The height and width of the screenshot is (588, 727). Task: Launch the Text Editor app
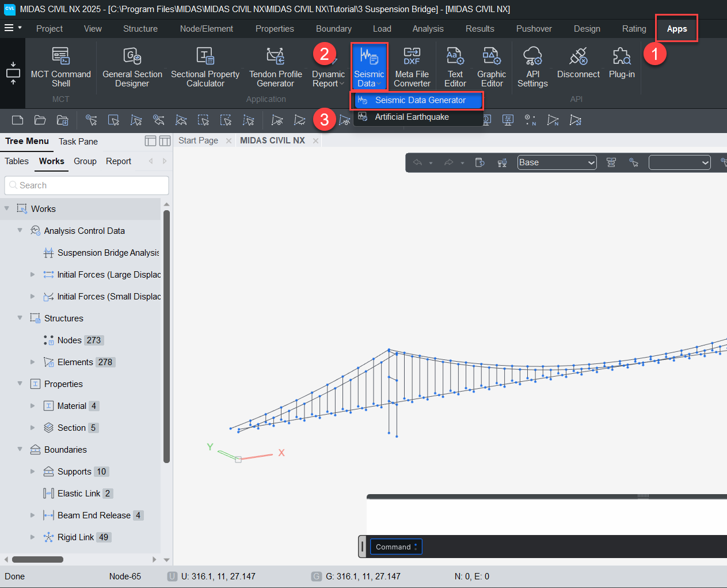tap(455, 67)
